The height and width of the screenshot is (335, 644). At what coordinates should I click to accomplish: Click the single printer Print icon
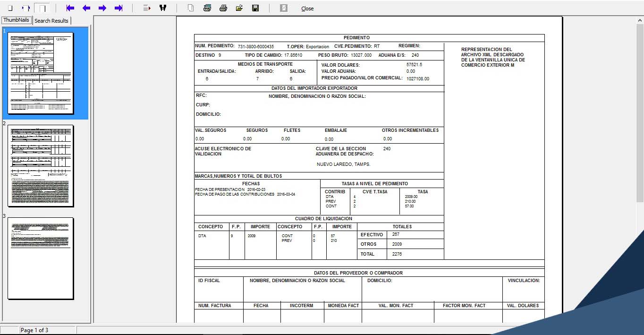pyautogui.click(x=223, y=8)
